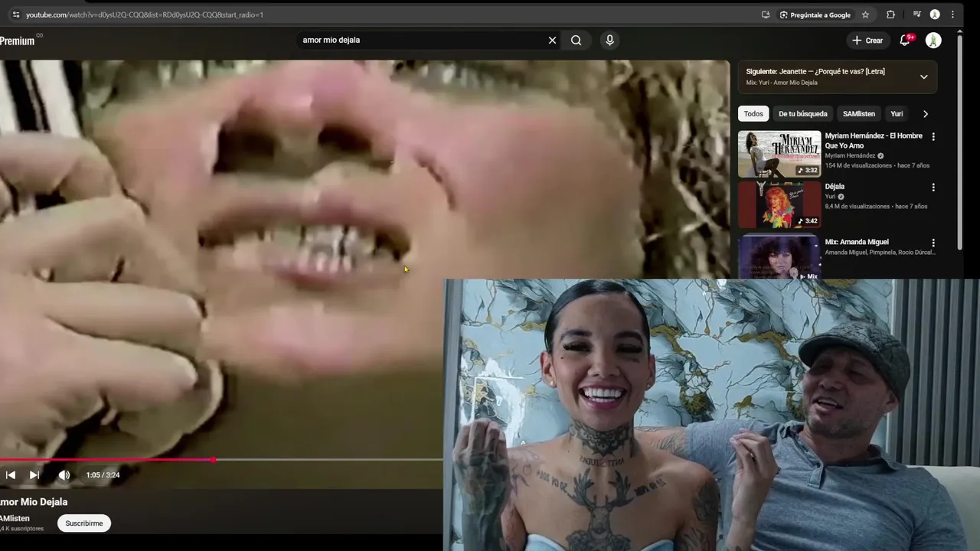Viewport: 980px width, 551px height.
Task: Bookmark this page with the star icon
Action: tap(865, 15)
